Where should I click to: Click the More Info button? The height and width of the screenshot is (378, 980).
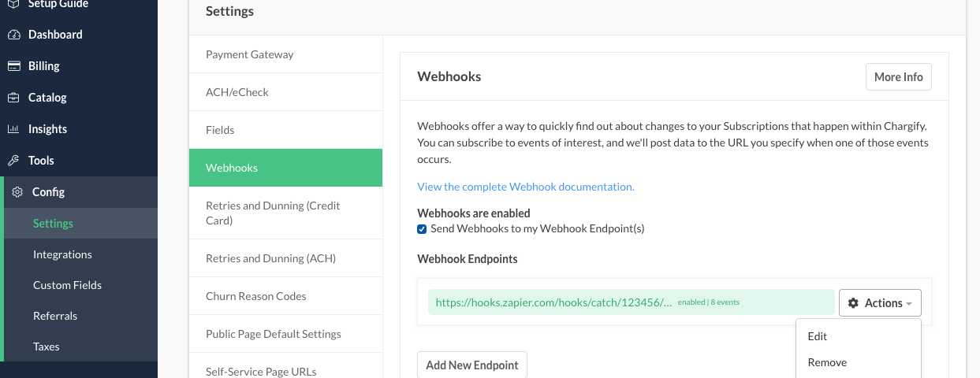click(x=899, y=77)
